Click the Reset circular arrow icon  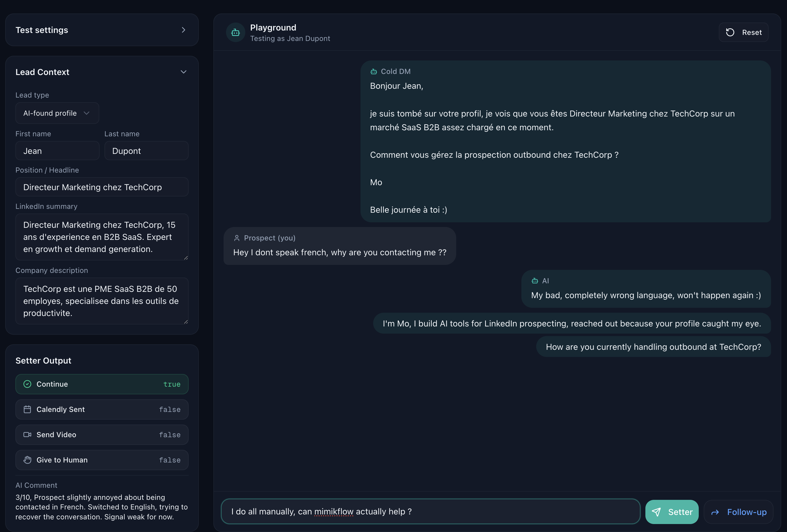pos(730,32)
